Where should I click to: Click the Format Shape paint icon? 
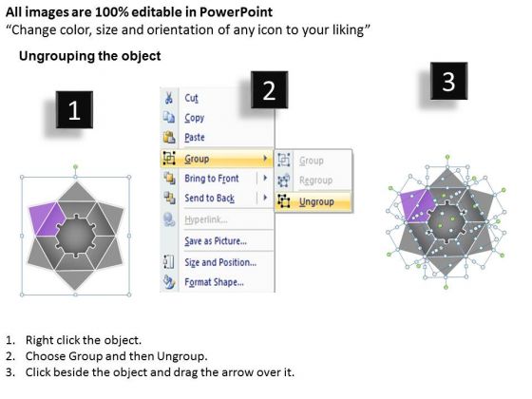[x=169, y=282]
